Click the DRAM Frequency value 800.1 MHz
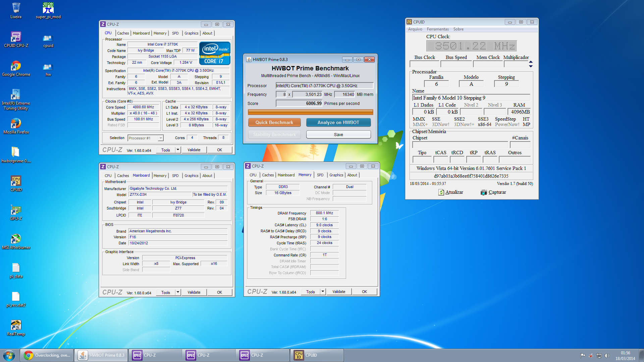The width and height of the screenshot is (644, 362). pos(324,213)
